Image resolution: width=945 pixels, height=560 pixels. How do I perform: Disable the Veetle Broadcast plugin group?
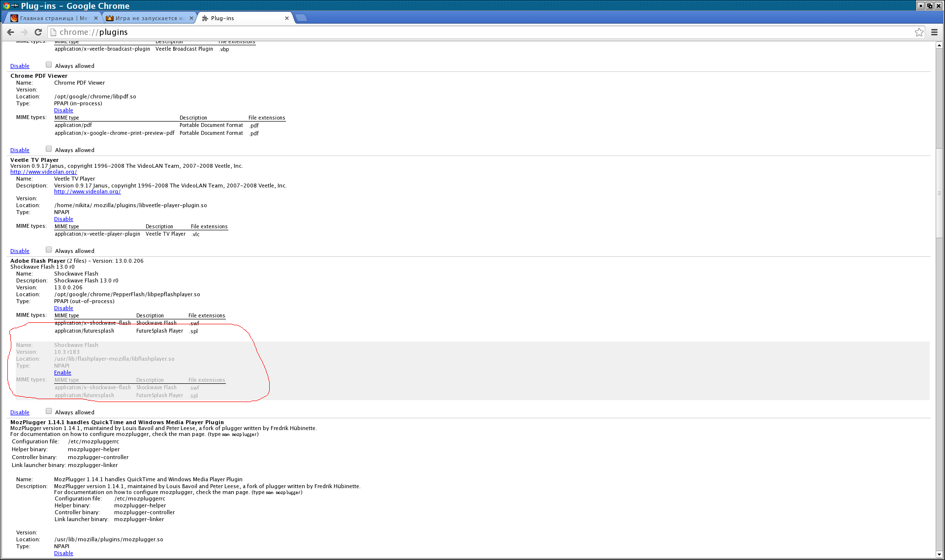[x=20, y=66]
